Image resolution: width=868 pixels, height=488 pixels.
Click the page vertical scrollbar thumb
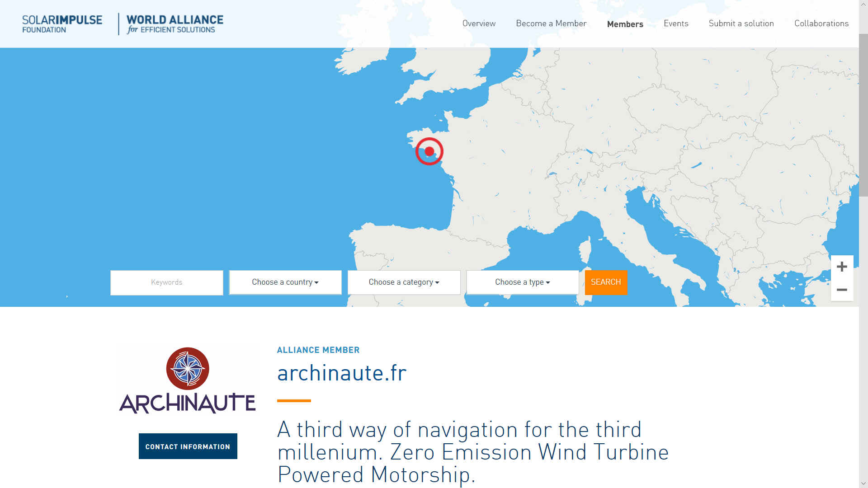click(x=863, y=115)
